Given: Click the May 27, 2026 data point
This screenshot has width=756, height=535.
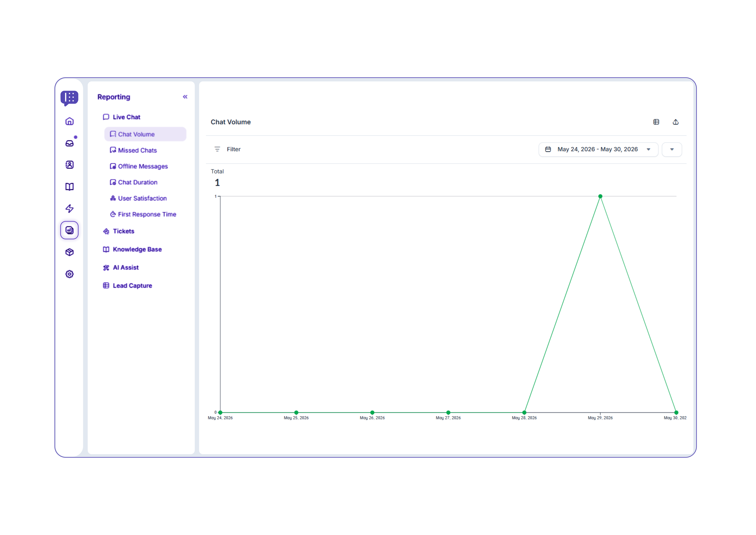Looking at the screenshot, I should click(448, 412).
